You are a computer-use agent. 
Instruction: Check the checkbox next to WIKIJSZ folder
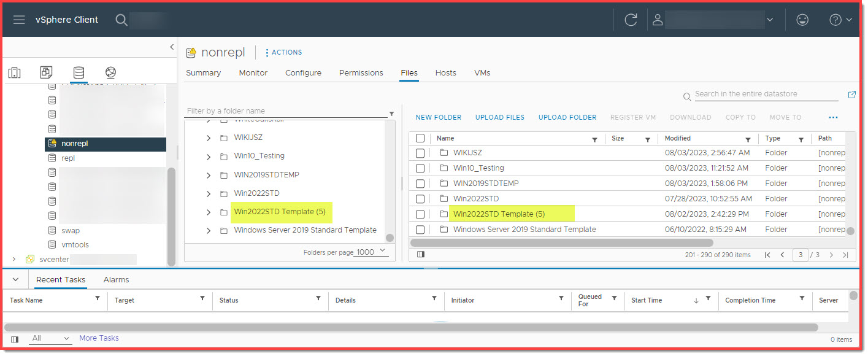pyautogui.click(x=421, y=152)
